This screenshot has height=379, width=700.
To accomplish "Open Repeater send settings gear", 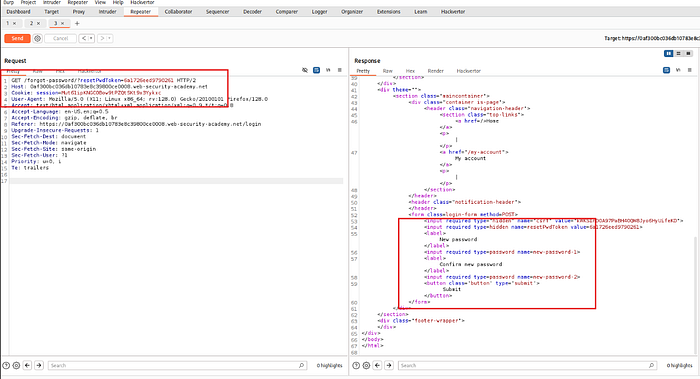I will [x=38, y=38].
